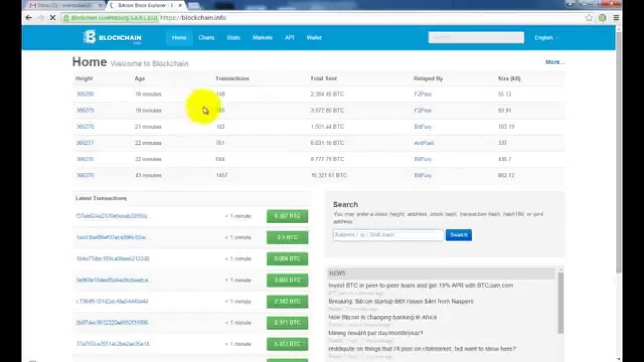Open the transaction hash beside 0.371 BTC
Image resolution: width=644 pixels, height=362 pixels.
pos(113,322)
